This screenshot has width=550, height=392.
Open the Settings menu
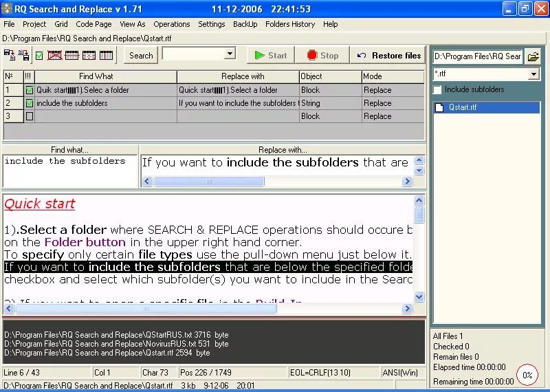[x=212, y=24]
